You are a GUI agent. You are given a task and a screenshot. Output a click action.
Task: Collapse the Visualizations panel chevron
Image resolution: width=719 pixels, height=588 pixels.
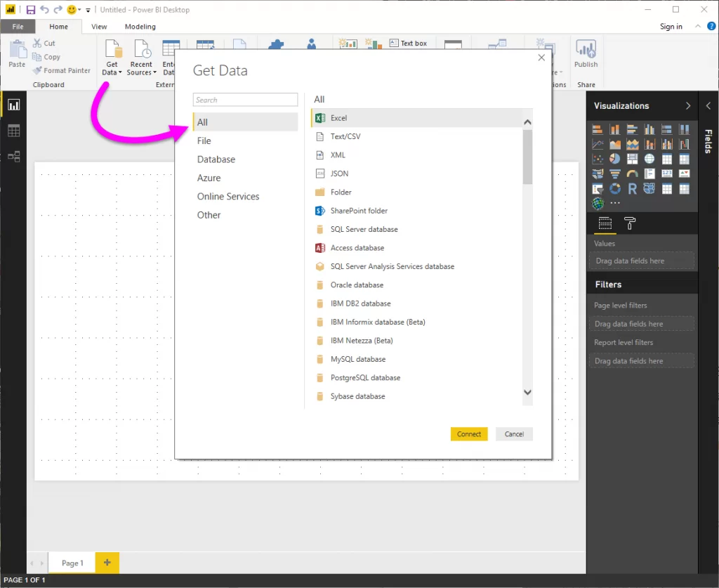[687, 105]
